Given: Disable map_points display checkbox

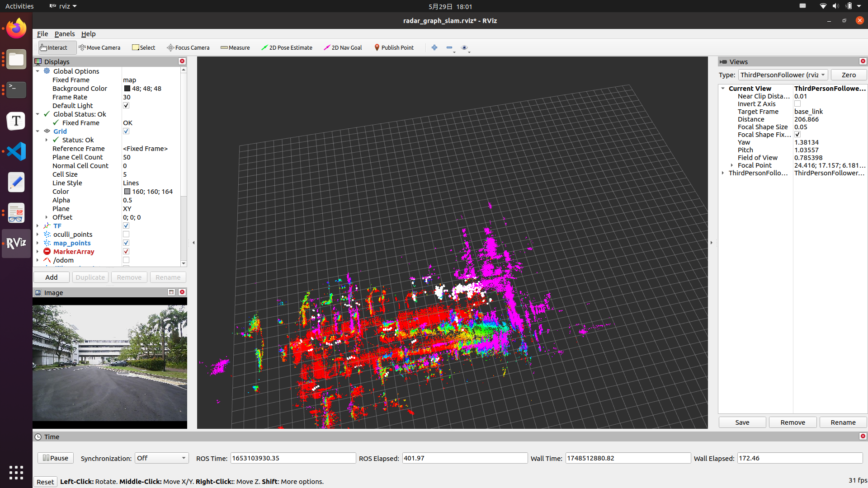Looking at the screenshot, I should coord(126,243).
